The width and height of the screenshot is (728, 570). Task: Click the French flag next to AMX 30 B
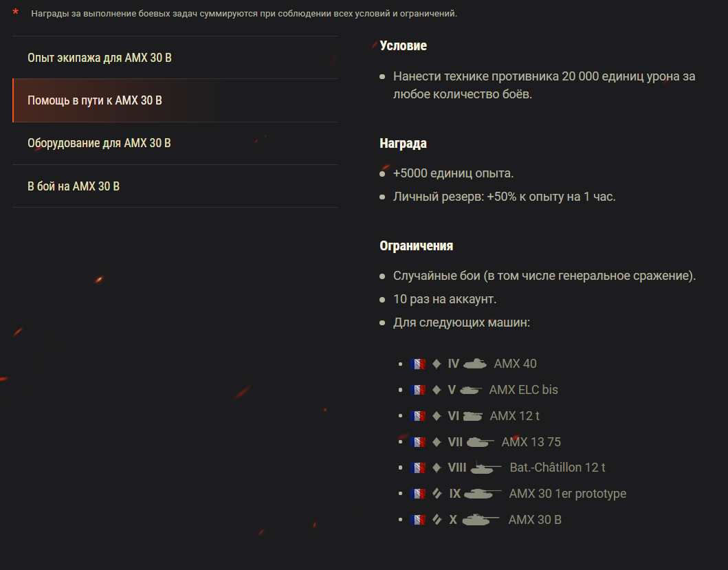(418, 519)
